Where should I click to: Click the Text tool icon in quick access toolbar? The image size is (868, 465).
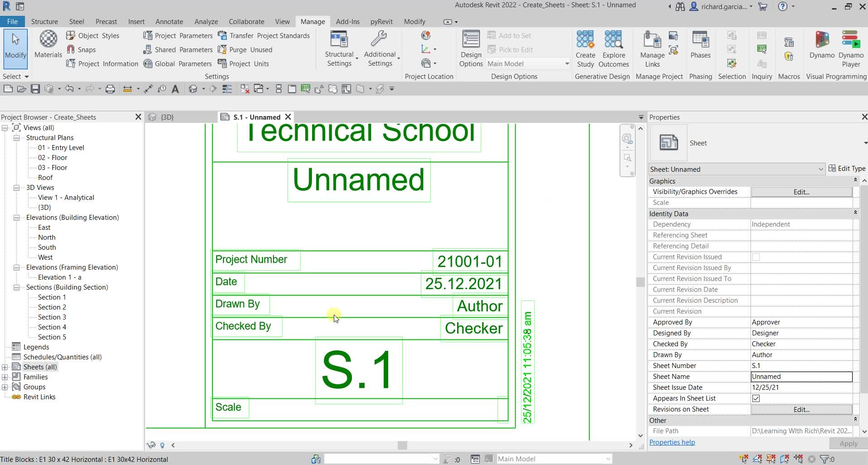pos(175,89)
